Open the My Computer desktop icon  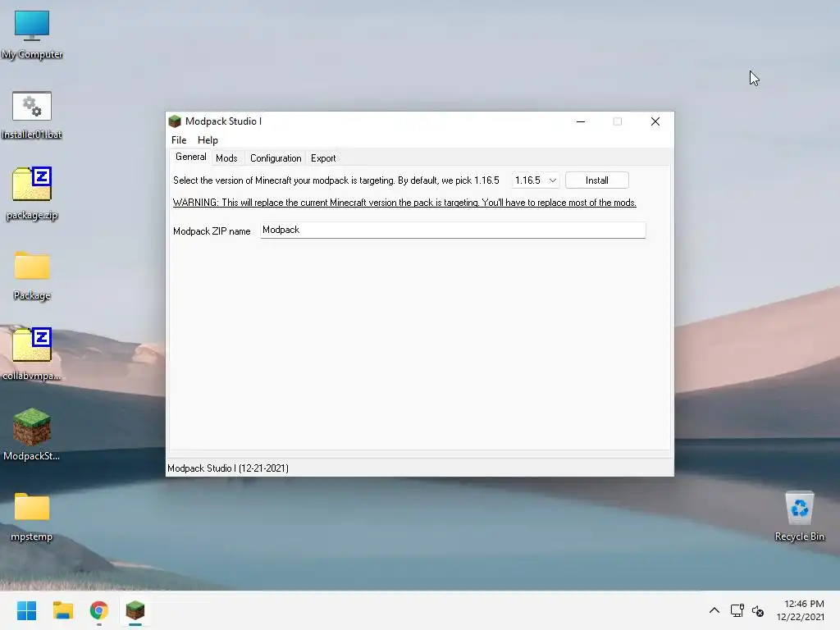[x=32, y=34]
